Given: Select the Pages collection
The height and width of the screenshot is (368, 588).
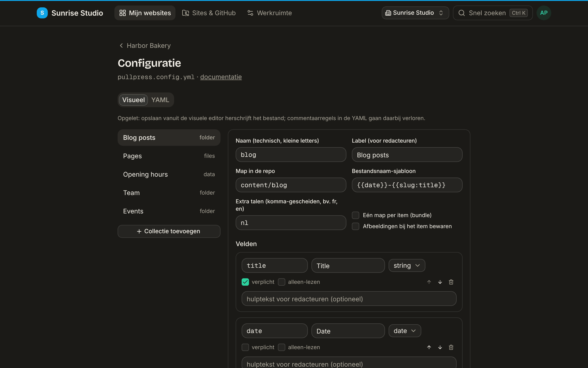Looking at the screenshot, I should (x=169, y=156).
